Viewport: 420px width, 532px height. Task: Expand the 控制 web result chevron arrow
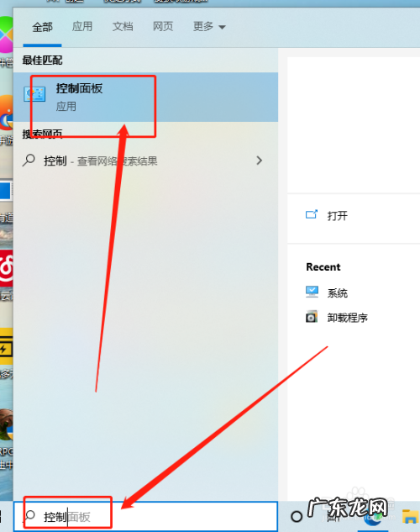click(x=260, y=161)
